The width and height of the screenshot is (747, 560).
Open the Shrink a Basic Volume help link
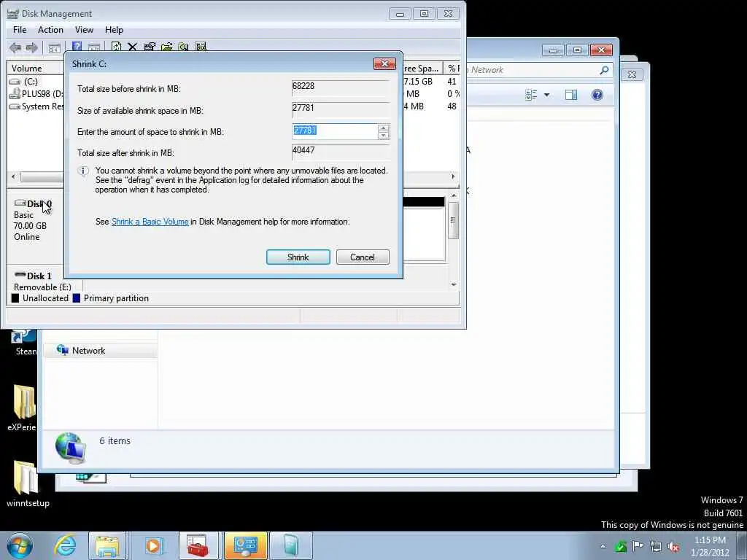[x=150, y=222]
